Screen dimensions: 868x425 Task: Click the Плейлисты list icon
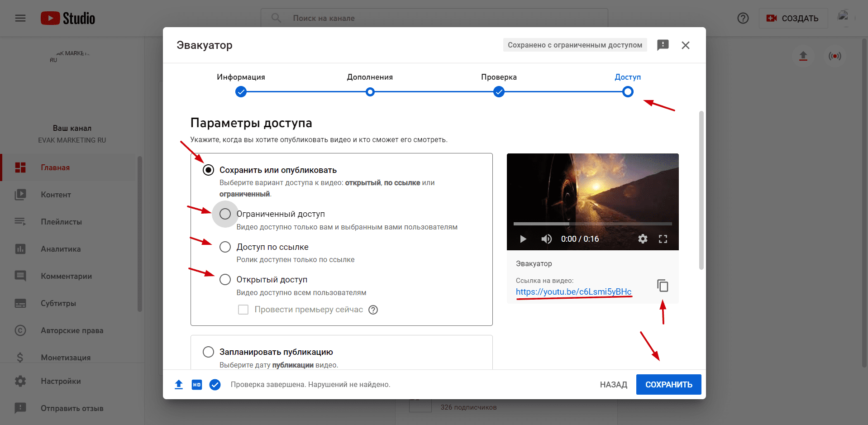[x=20, y=222]
